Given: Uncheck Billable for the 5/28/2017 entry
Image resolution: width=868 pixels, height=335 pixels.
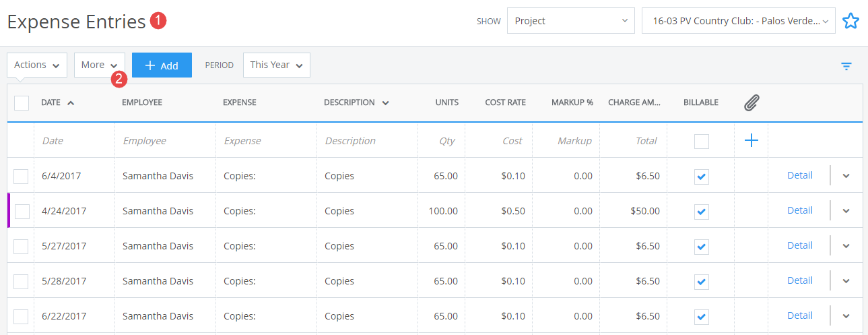Looking at the screenshot, I should click(702, 281).
